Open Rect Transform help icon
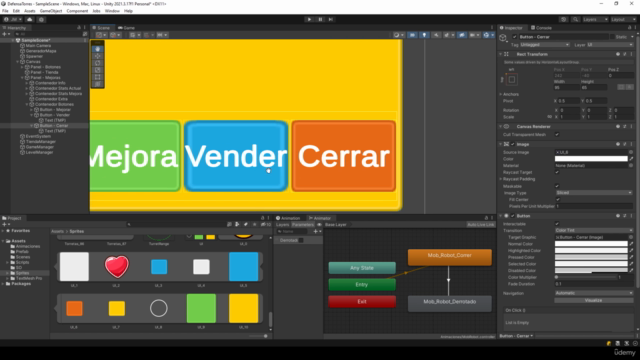 click(618, 54)
